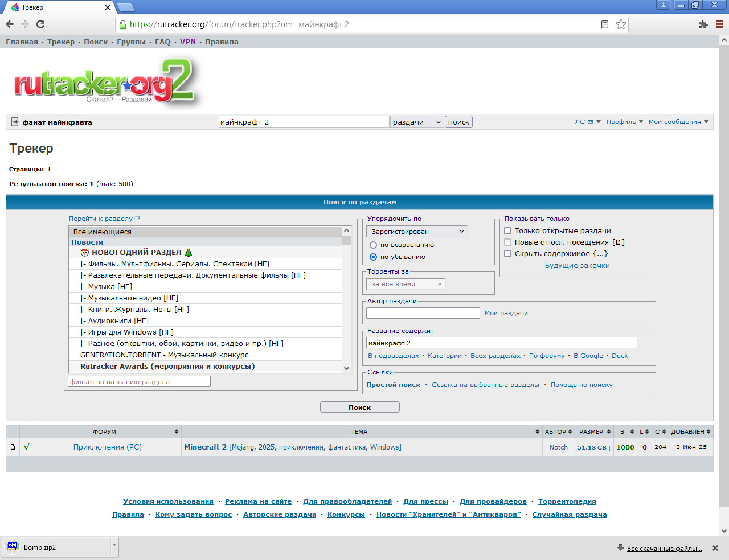Enable Только открытые раздачи checkbox
The height and width of the screenshot is (560, 729).
[508, 231]
